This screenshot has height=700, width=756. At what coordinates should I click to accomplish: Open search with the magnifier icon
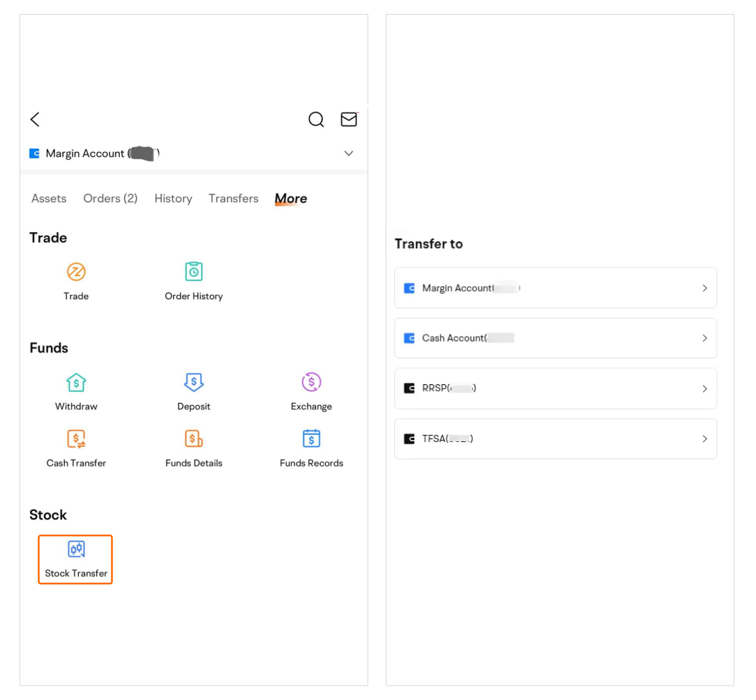pyautogui.click(x=316, y=119)
